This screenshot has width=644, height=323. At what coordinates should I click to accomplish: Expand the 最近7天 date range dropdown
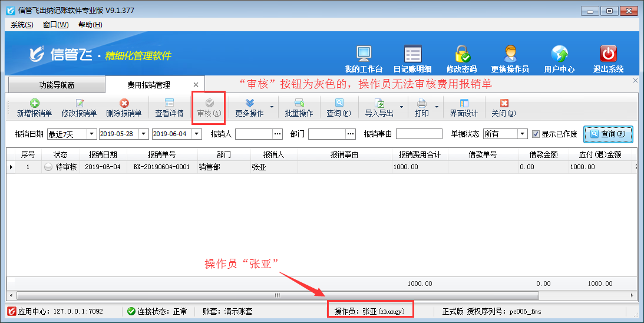91,134
